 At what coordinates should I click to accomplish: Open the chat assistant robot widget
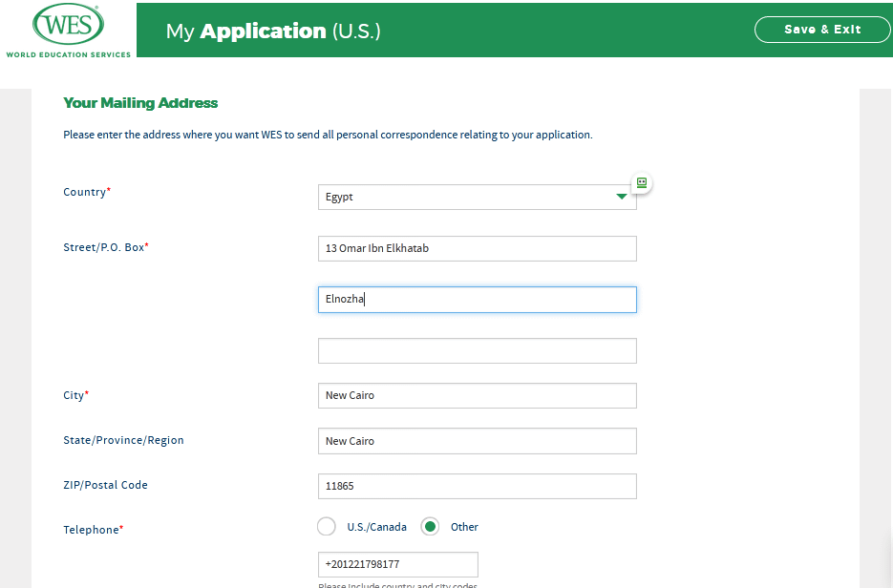641,182
